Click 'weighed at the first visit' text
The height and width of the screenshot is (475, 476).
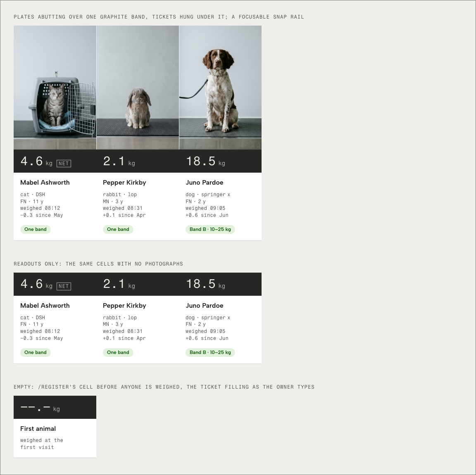42,444
